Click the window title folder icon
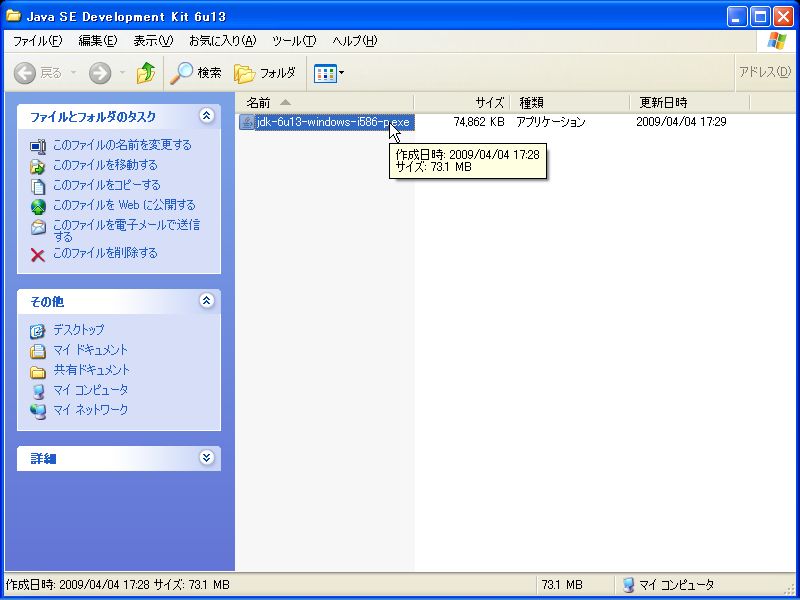 point(13,16)
